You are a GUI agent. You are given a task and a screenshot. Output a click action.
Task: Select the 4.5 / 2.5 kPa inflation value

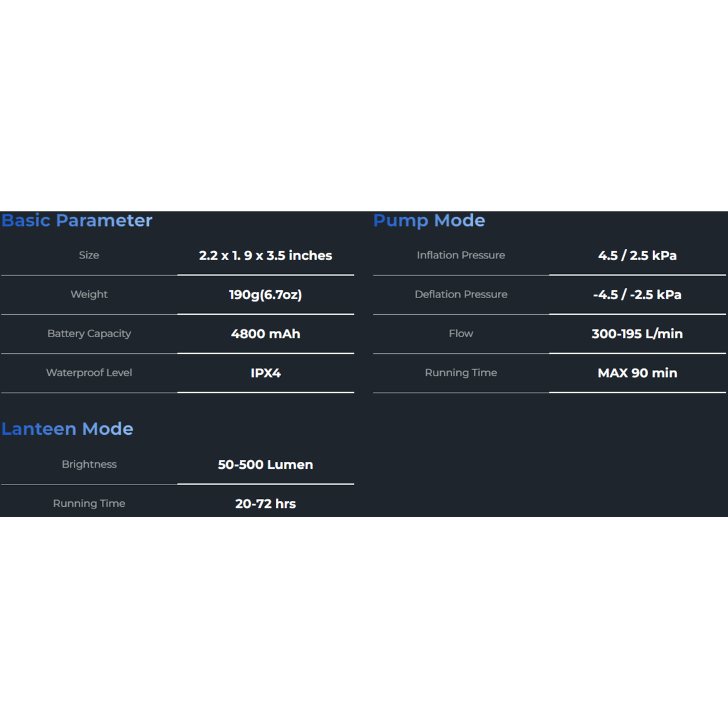pyautogui.click(x=637, y=255)
